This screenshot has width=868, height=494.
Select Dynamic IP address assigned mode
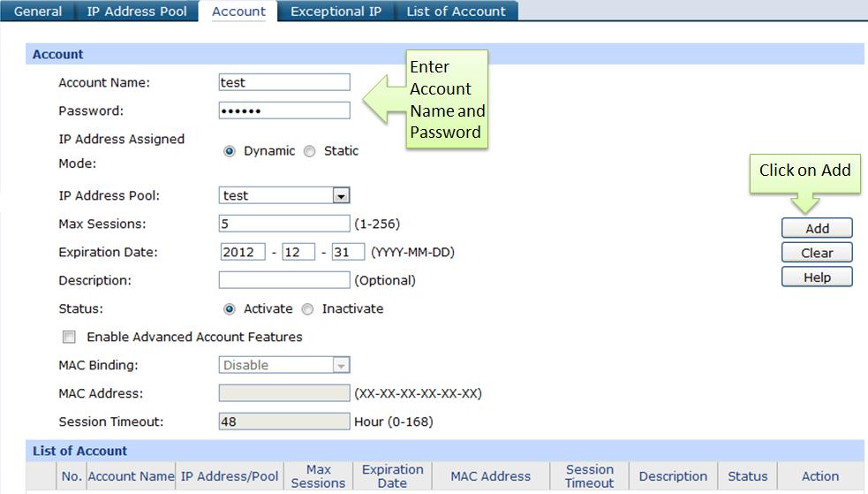(x=230, y=151)
